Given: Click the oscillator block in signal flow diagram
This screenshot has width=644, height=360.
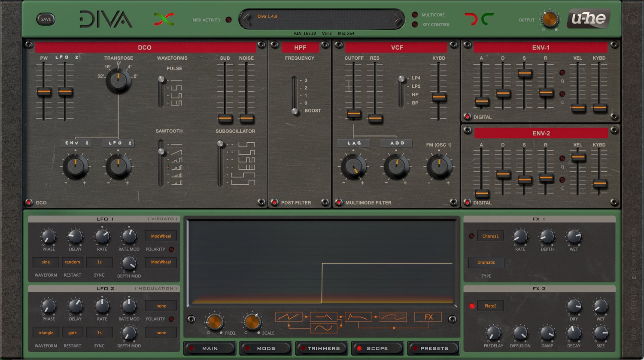Looking at the screenshot, I should click(289, 317).
